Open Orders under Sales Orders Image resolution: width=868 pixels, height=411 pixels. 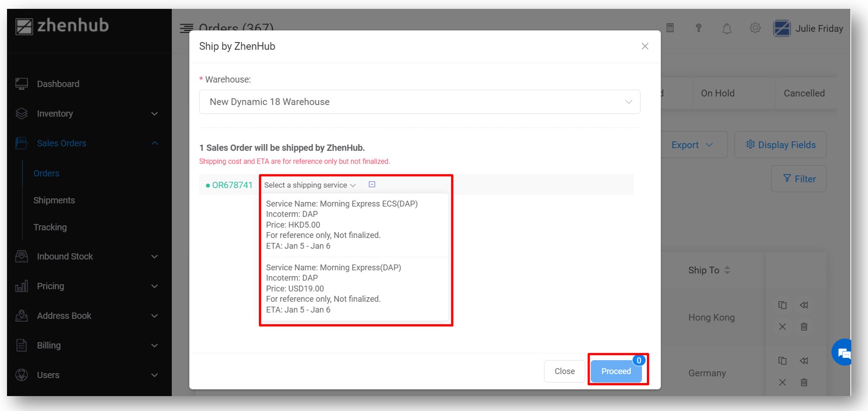click(x=47, y=173)
